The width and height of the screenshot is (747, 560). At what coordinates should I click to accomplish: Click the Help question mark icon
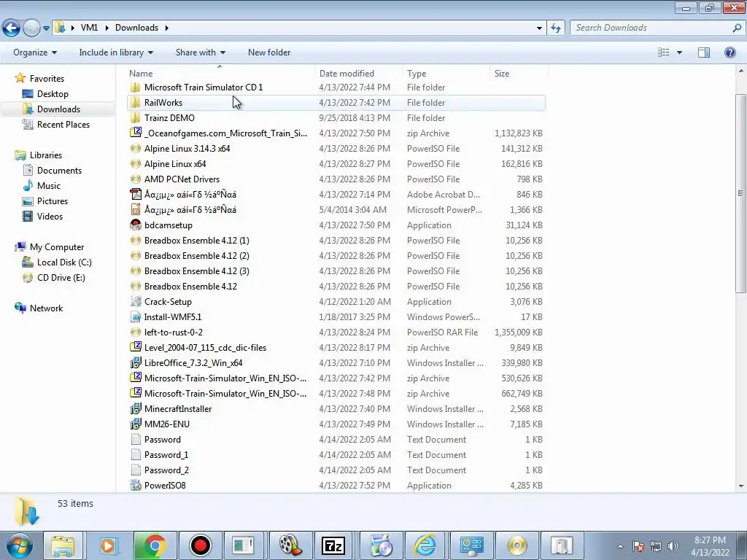(729, 52)
